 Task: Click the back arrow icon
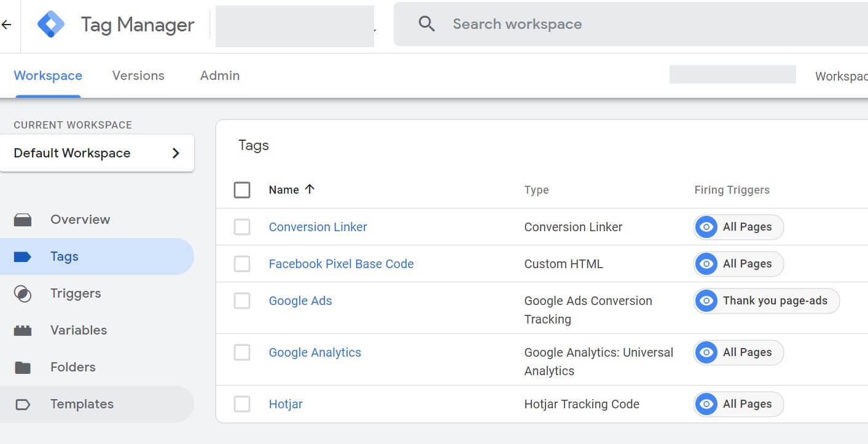tap(6, 25)
